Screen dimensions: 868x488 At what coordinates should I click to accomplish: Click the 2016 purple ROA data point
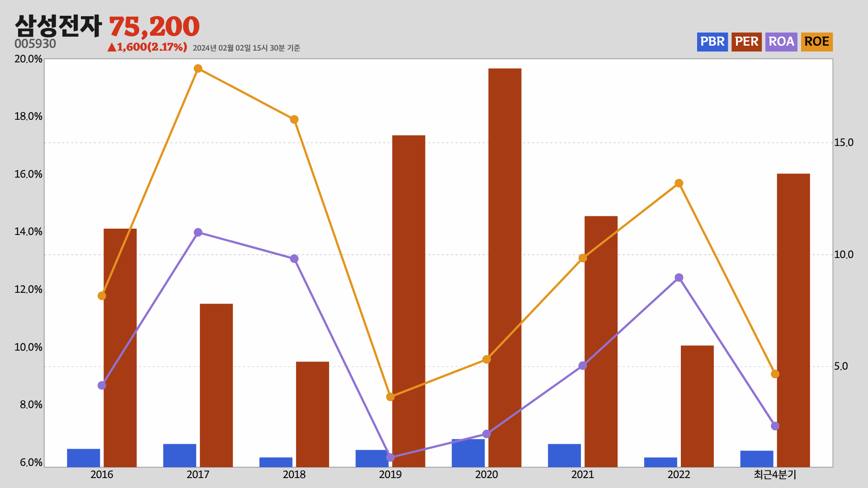[102, 385]
